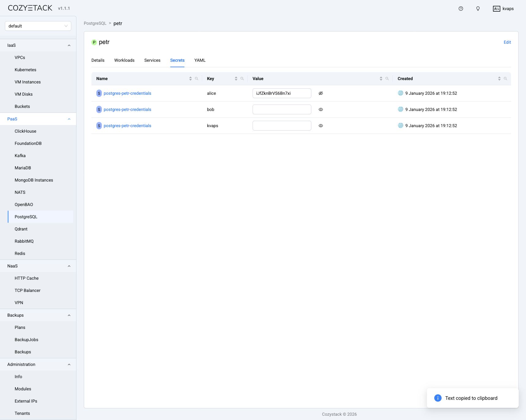Open the help icon in top bar

click(x=461, y=9)
